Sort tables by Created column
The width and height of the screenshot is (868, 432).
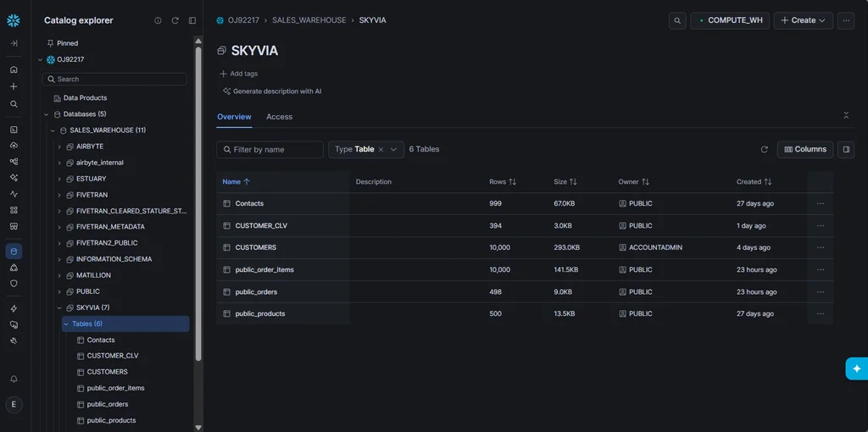[x=754, y=181]
